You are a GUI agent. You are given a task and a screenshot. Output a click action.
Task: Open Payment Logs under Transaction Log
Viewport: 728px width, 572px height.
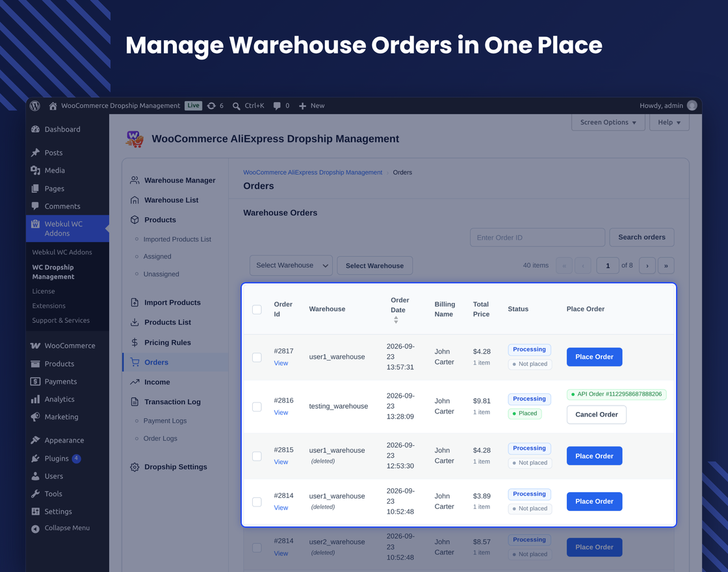point(165,421)
